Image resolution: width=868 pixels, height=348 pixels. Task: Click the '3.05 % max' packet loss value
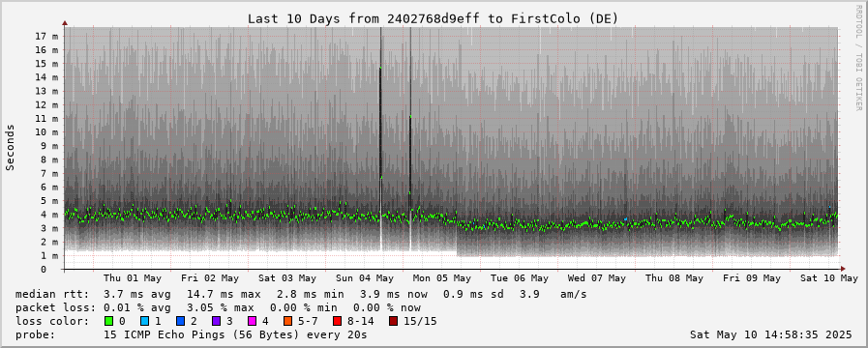(221, 307)
